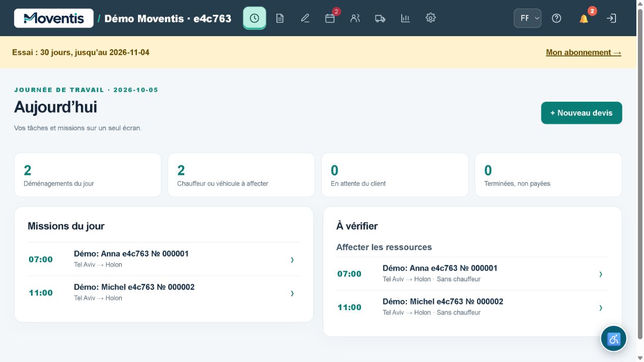Follow the Mon abonnement link
This screenshot has width=644, height=362.
pos(583,52)
